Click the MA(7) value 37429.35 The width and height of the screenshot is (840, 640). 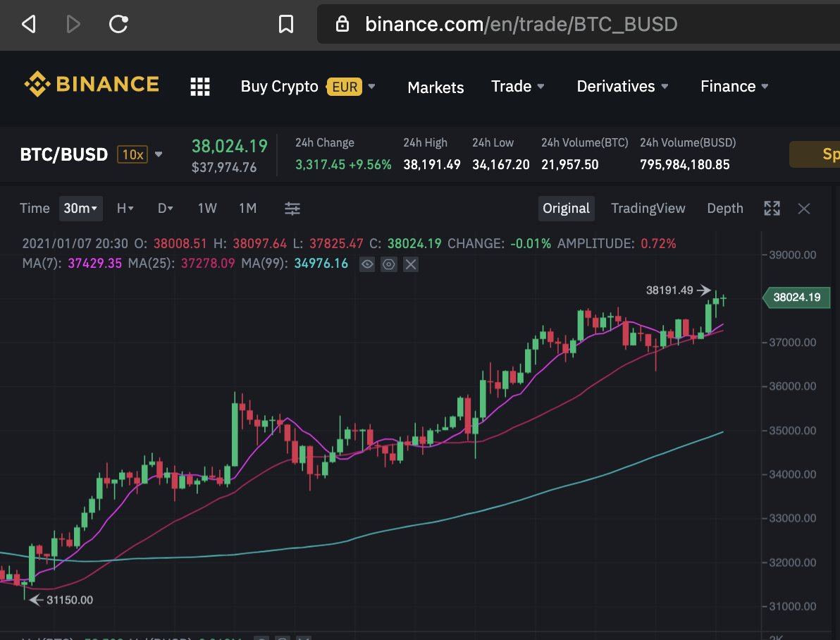[x=95, y=263]
